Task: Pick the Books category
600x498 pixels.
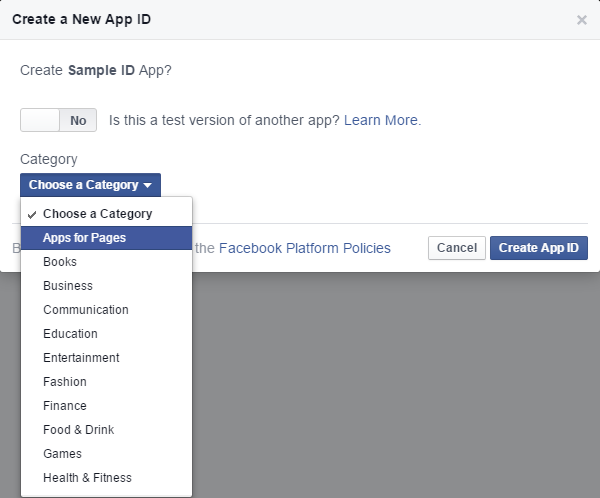Action: 106,262
